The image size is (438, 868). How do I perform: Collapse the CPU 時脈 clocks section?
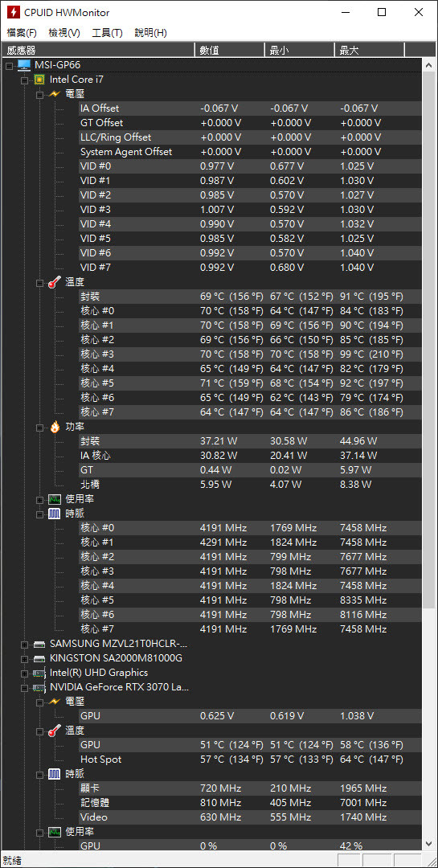[x=39, y=514]
